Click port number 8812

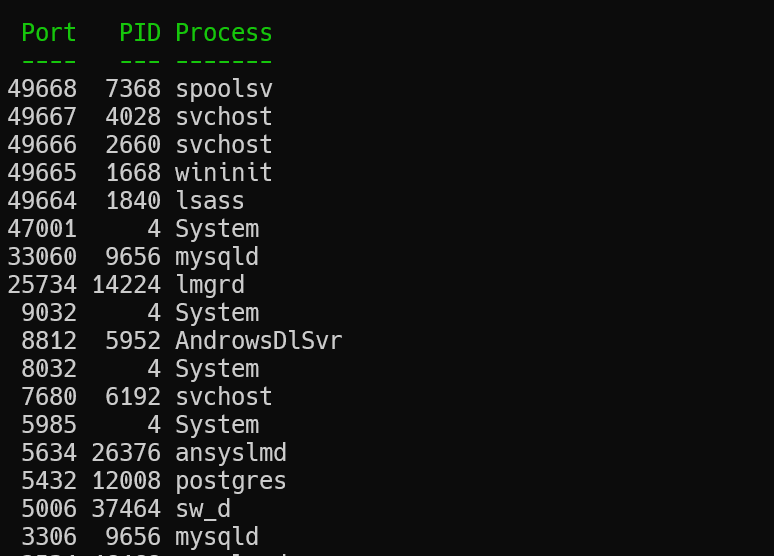pyautogui.click(x=49, y=341)
